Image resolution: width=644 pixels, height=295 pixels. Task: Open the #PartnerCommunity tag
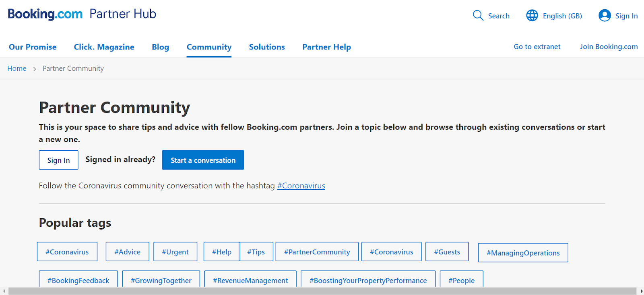(317, 252)
